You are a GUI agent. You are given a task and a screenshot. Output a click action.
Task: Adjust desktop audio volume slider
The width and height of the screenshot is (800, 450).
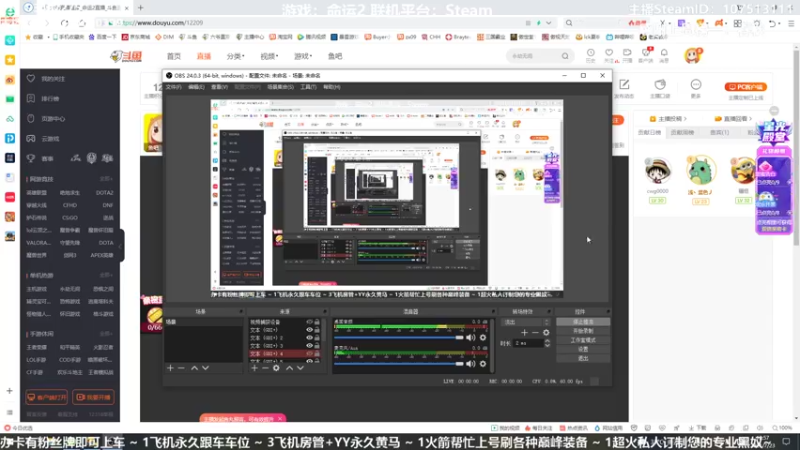398,338
